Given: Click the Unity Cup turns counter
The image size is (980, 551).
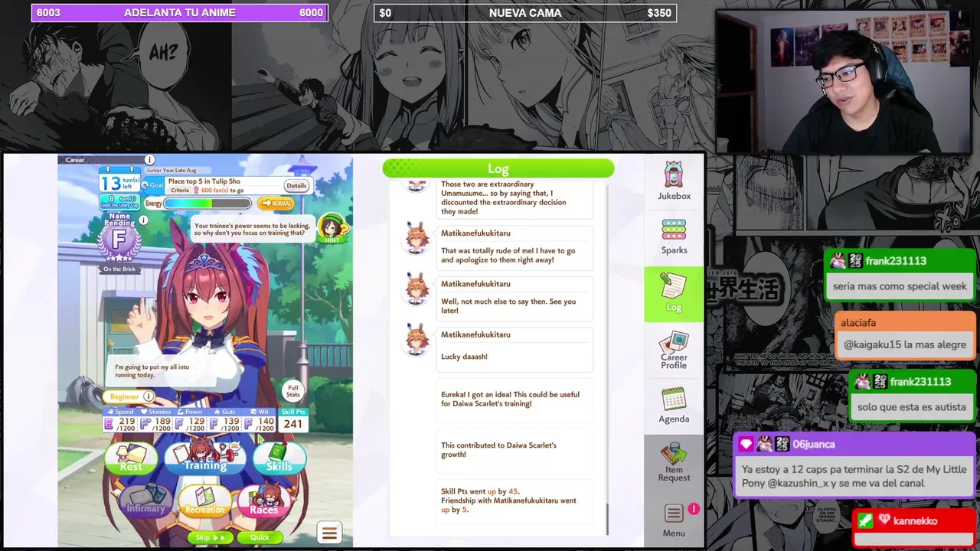Looking at the screenshot, I should (x=121, y=201).
